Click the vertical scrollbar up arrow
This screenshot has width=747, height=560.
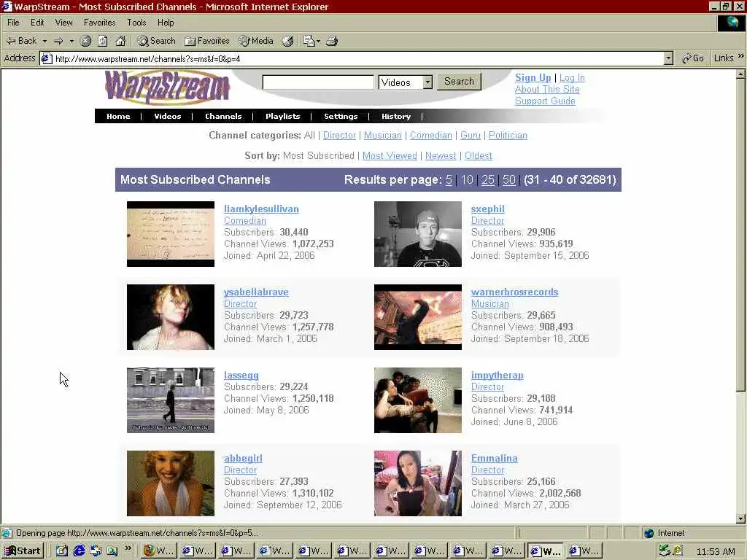(x=741, y=74)
